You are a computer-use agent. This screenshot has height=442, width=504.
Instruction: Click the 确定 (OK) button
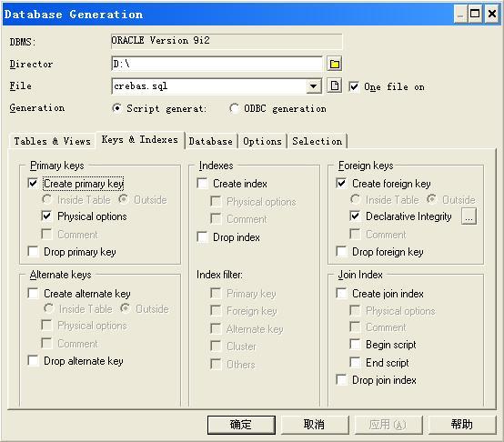[241, 425]
